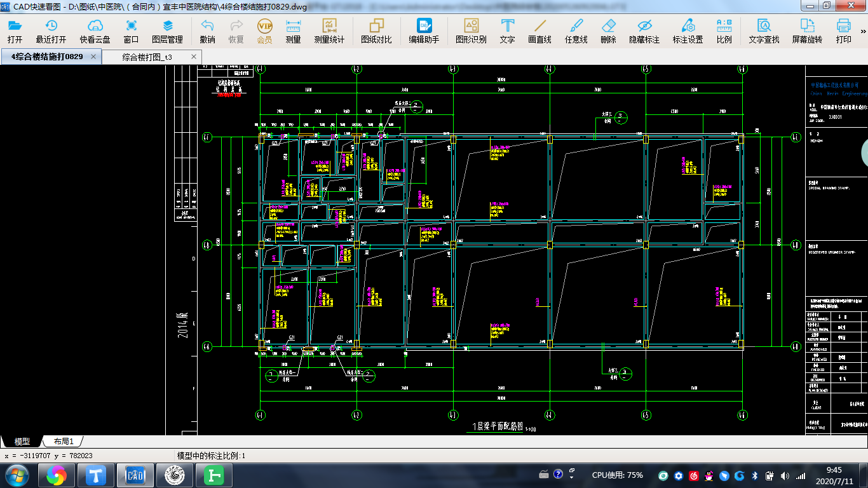The width and height of the screenshot is (868, 488).
Task: Toggle 隐藏标注 hide annotations eye icon
Action: [x=644, y=30]
